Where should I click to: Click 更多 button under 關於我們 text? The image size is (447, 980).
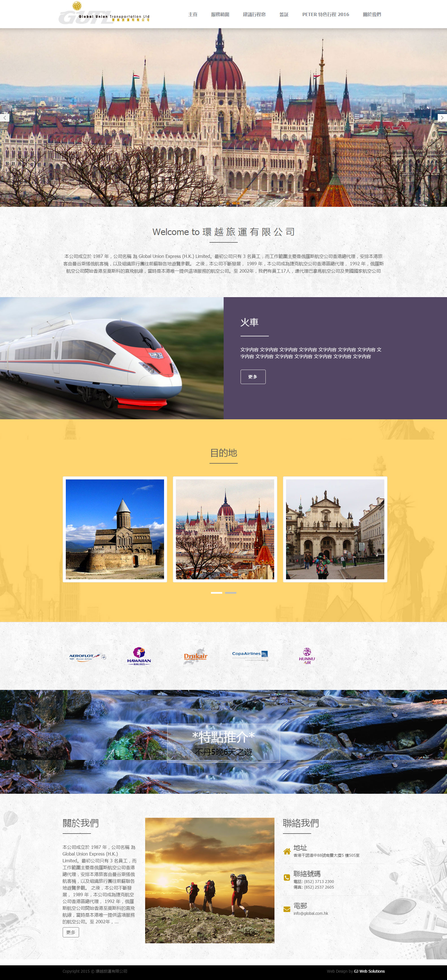coord(71,932)
